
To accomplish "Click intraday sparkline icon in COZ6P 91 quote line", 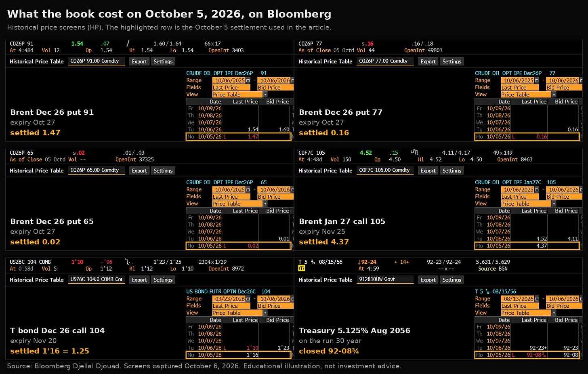I will click(x=128, y=43).
